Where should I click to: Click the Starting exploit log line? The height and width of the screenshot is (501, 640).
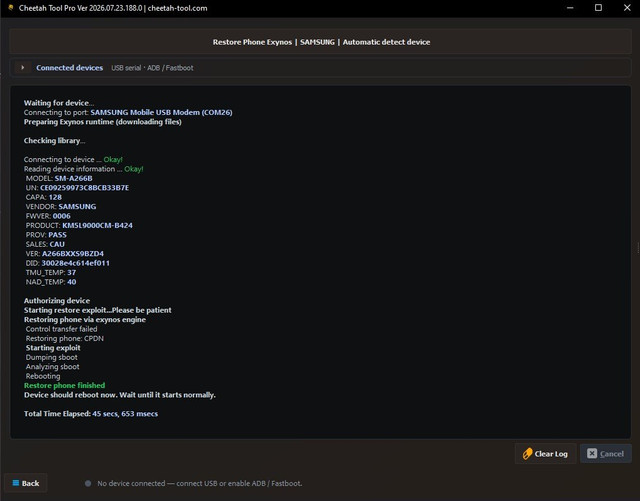(x=53, y=348)
